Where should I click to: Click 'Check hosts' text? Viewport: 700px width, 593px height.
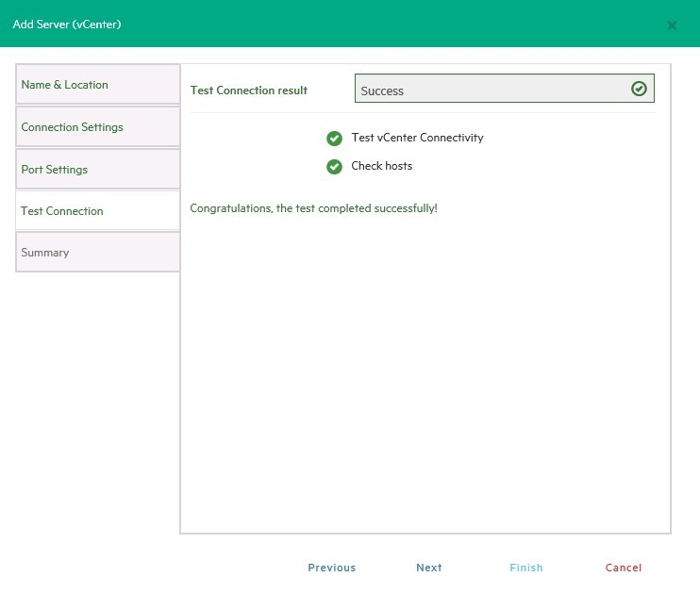(x=382, y=166)
